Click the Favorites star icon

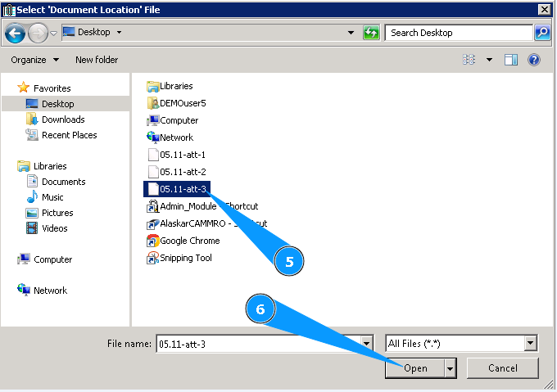pos(24,88)
